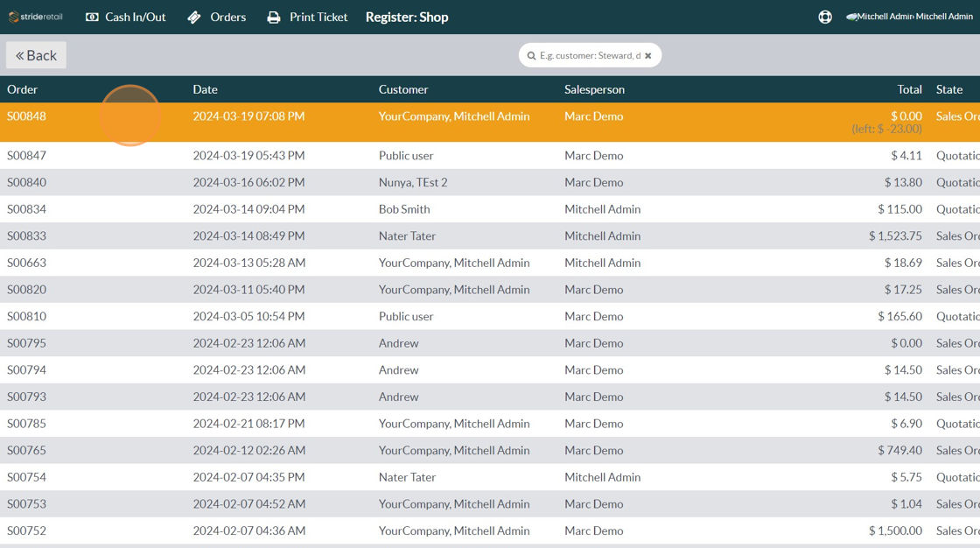The image size is (980, 548).
Task: Click the $ 1,523.75 total
Action: click(x=895, y=235)
